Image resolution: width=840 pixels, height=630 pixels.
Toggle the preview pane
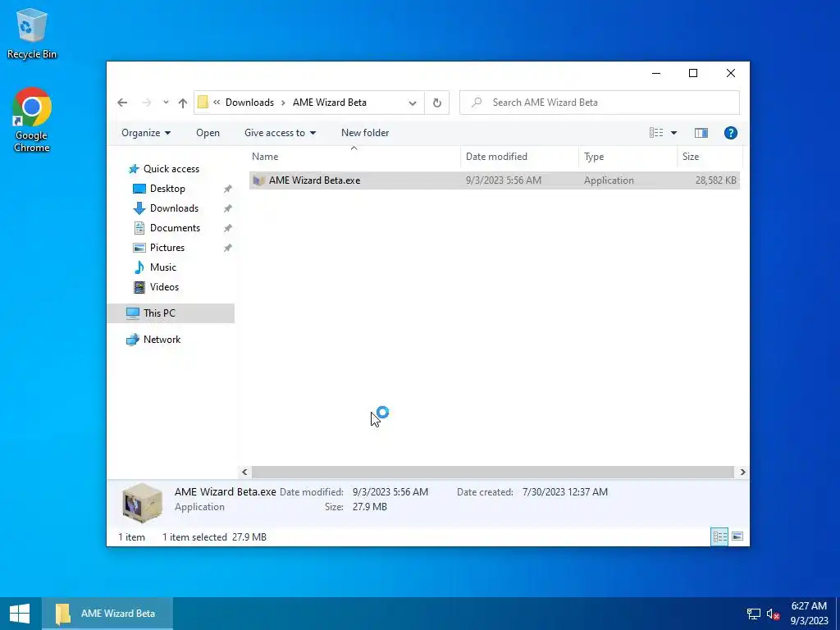(x=701, y=133)
